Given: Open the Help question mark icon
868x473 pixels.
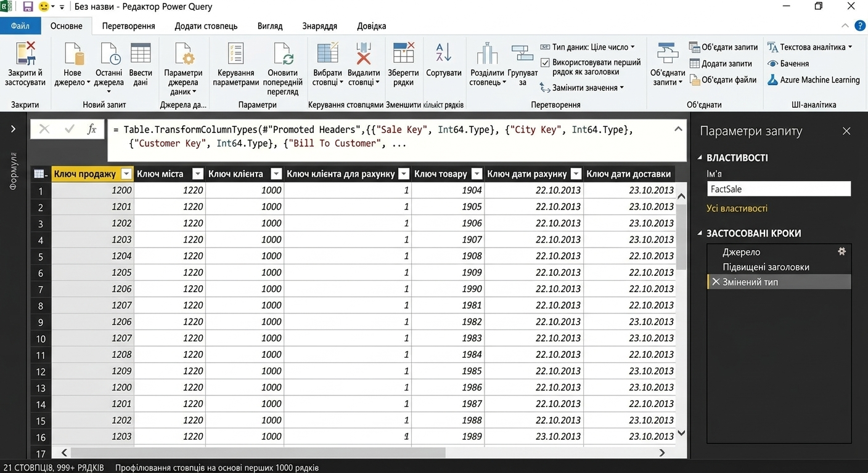Looking at the screenshot, I should (x=860, y=26).
